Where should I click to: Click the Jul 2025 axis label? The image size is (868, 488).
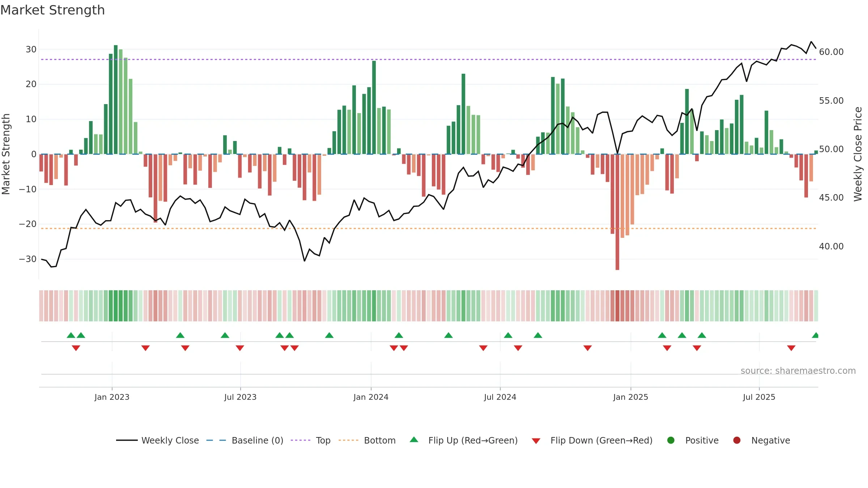click(759, 397)
